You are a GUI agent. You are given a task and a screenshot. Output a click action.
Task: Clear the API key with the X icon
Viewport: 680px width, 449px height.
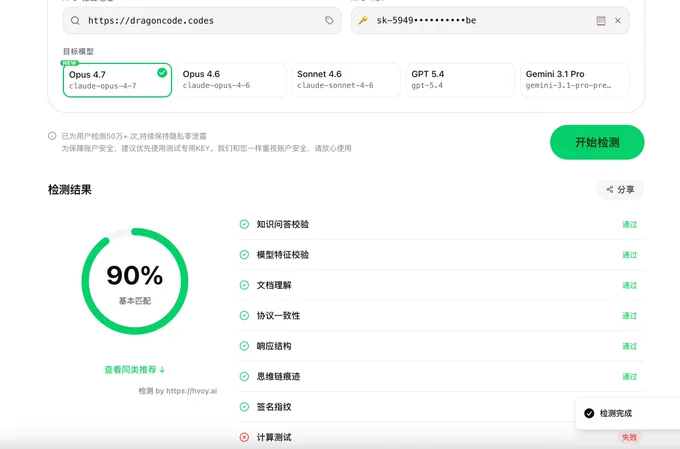click(618, 20)
